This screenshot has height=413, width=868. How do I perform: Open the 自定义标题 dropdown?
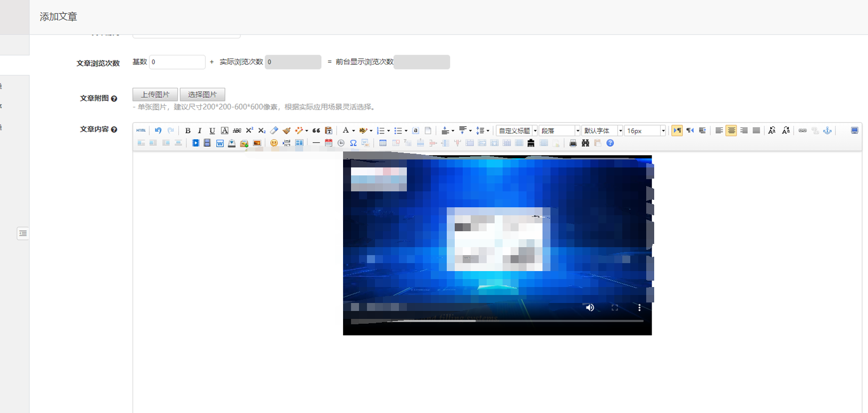[517, 131]
